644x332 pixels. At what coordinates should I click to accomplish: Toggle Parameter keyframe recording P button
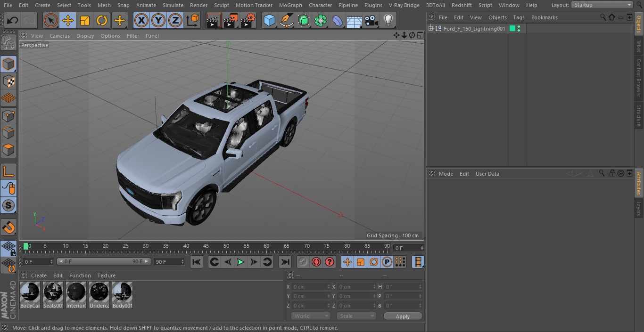[x=387, y=262]
